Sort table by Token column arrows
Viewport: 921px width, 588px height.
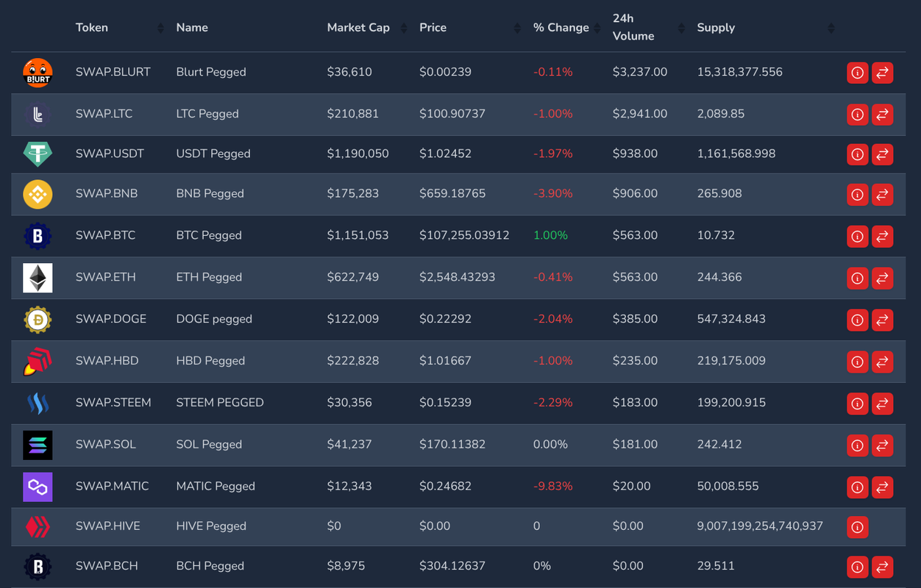(160, 28)
